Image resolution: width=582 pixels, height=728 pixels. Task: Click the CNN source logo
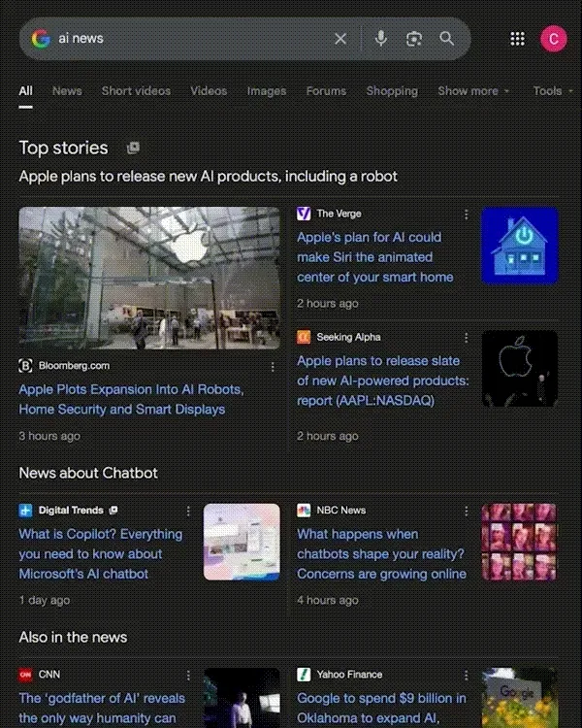coord(25,675)
